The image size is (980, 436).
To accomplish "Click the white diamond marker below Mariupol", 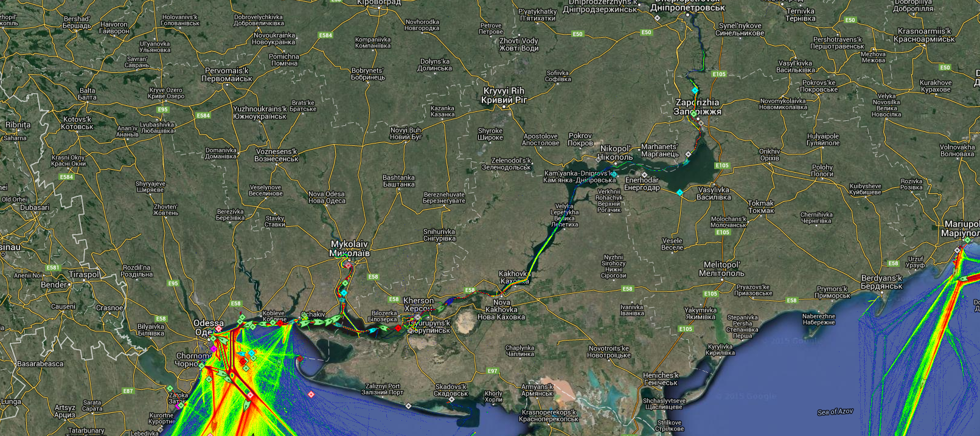I will coord(958,250).
